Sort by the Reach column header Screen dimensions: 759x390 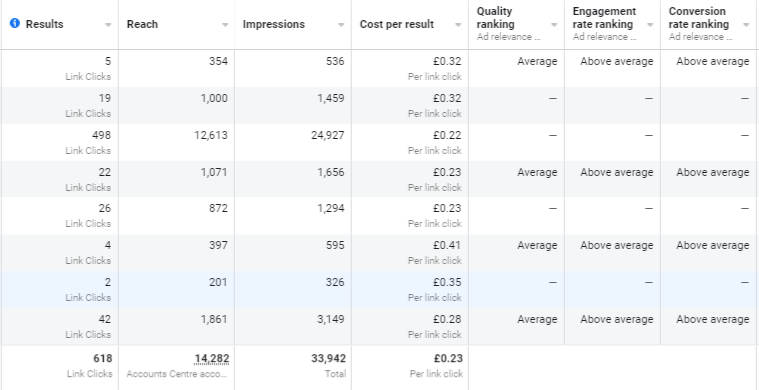142,24
